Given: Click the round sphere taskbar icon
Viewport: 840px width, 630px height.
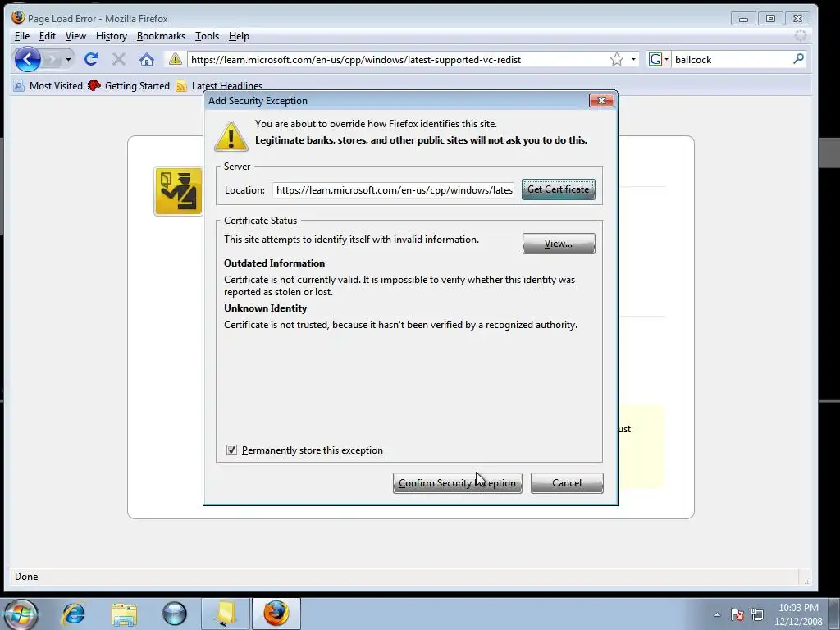Looking at the screenshot, I should click(x=174, y=614).
